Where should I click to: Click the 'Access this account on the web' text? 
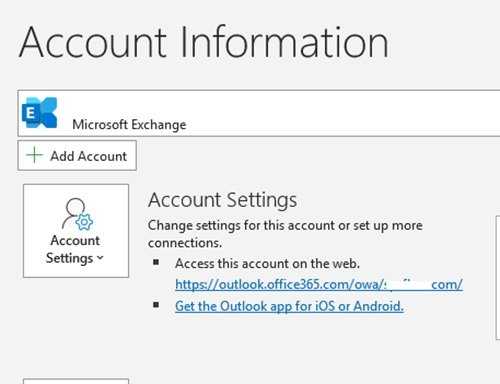tap(267, 264)
